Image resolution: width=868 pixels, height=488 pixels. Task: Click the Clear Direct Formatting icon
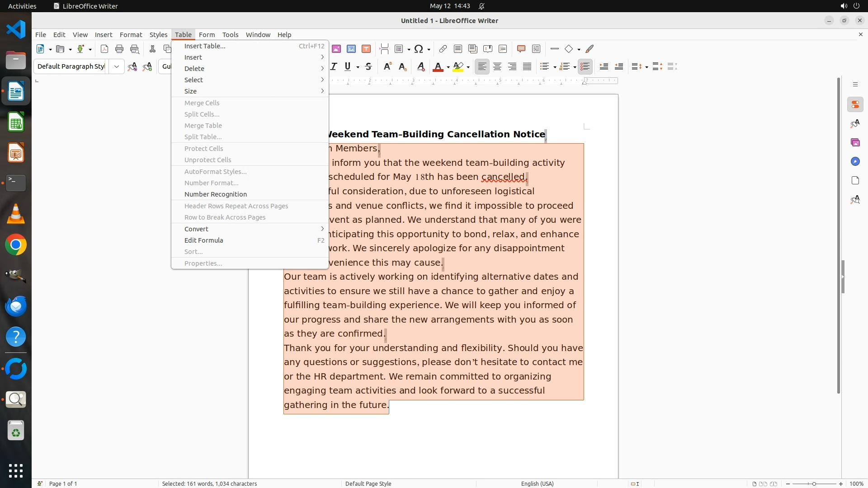420,67
